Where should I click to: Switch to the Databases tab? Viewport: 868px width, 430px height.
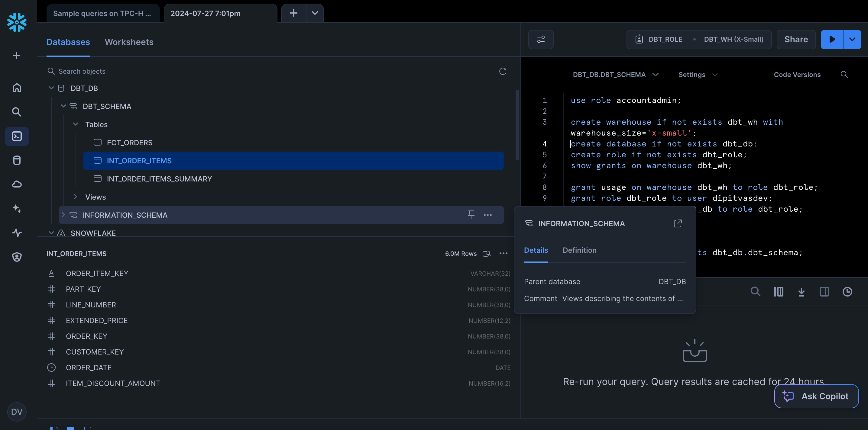pos(68,42)
